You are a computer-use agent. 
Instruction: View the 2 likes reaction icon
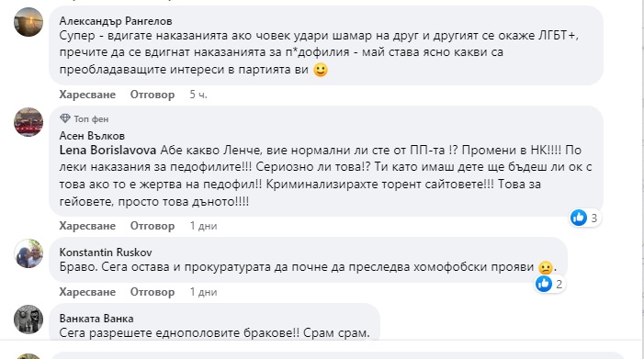tap(544, 284)
